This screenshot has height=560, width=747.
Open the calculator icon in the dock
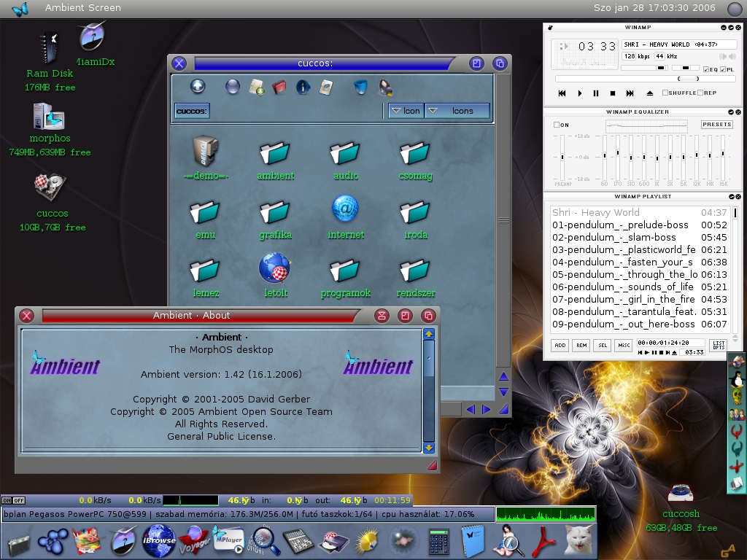(x=438, y=542)
